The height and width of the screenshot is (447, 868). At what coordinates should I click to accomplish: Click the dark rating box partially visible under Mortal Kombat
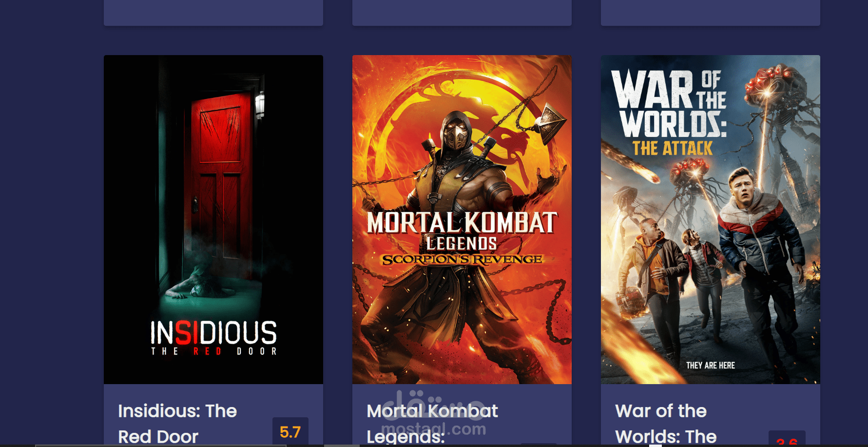539,444
